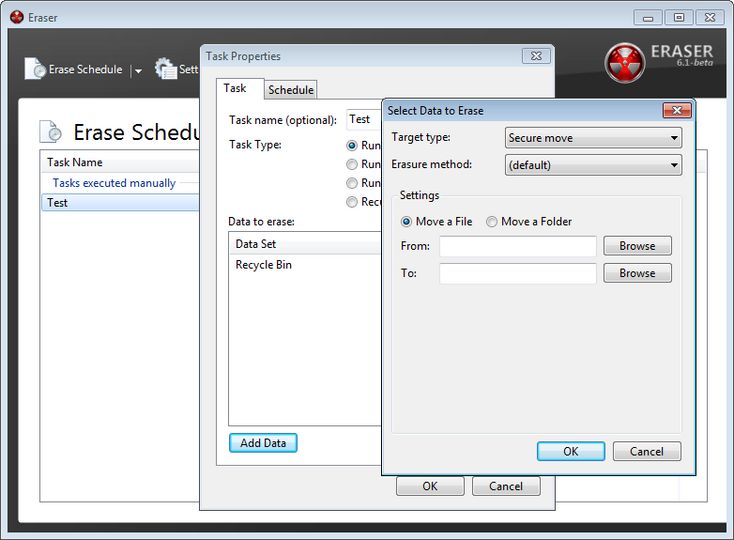Select the Test task in schedule list
The height and width of the screenshot is (540, 734).
58,202
